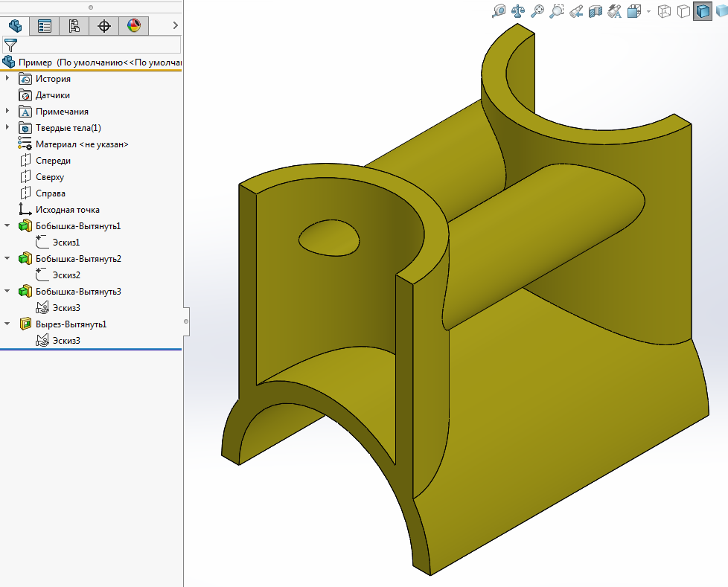Return to Previous View
Viewport: 728px width, 587px height.
(576, 11)
